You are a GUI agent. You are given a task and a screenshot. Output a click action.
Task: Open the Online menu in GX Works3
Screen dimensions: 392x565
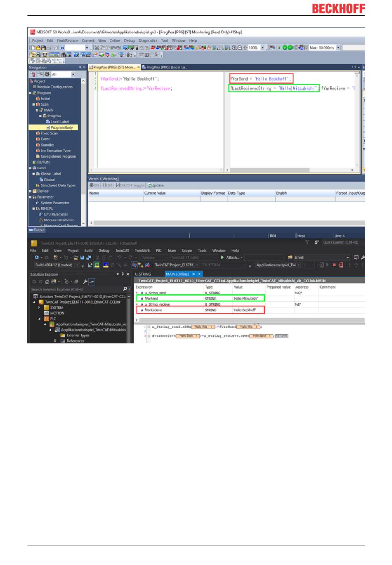[x=115, y=40]
